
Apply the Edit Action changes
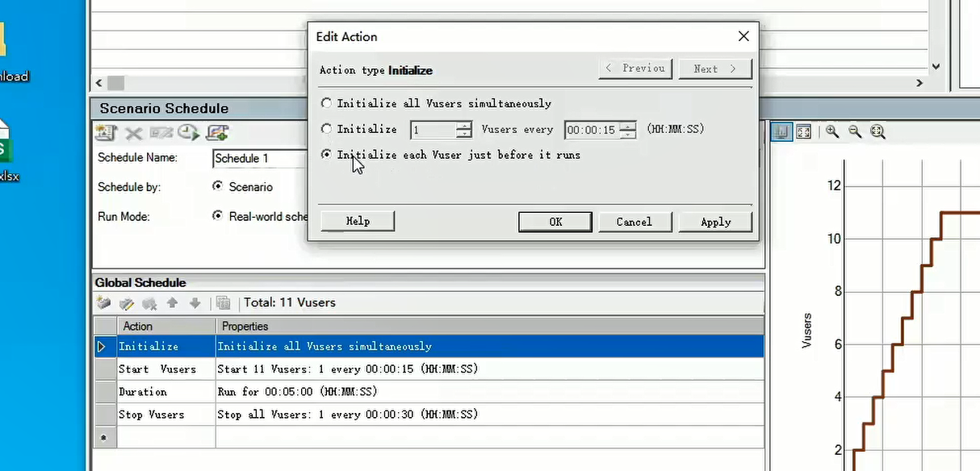pos(715,222)
